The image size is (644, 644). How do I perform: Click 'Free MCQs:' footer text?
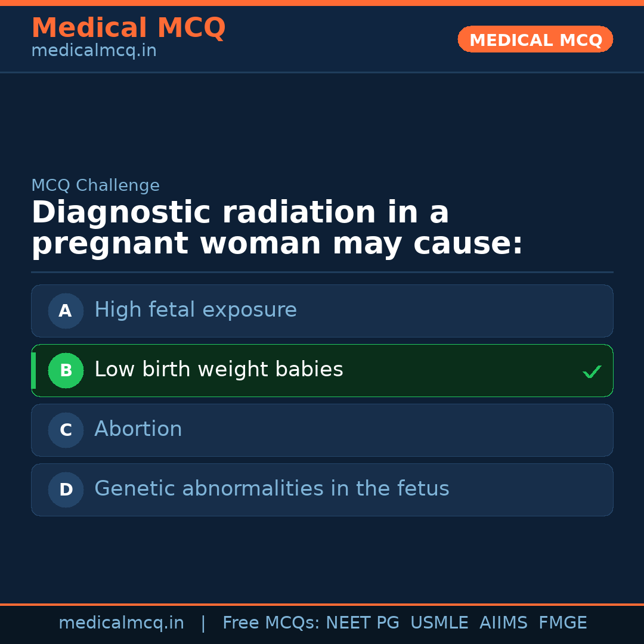pyautogui.click(x=271, y=623)
